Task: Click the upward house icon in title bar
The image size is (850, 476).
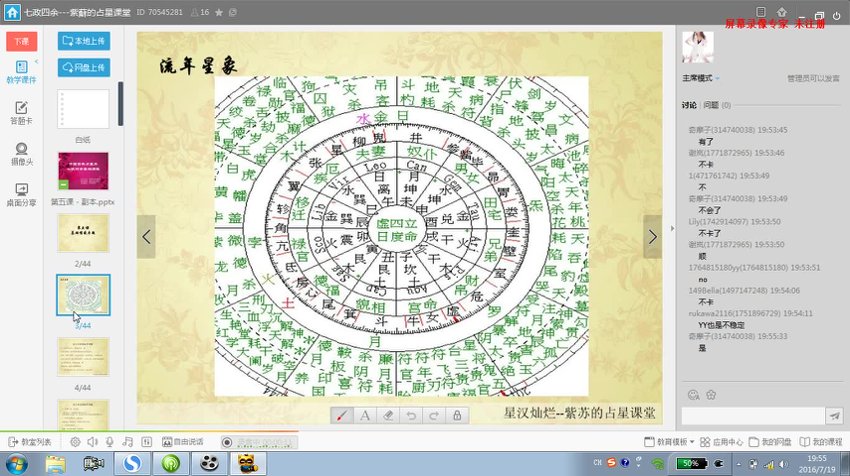Action: point(781,11)
